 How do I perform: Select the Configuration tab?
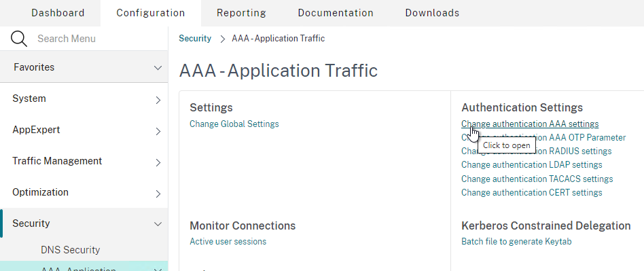(151, 13)
